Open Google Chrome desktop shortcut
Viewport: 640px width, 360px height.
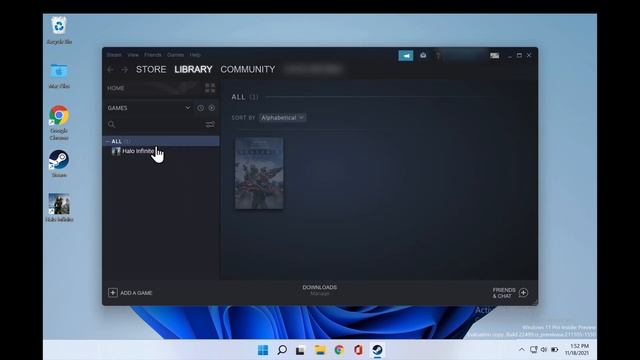coord(59,122)
